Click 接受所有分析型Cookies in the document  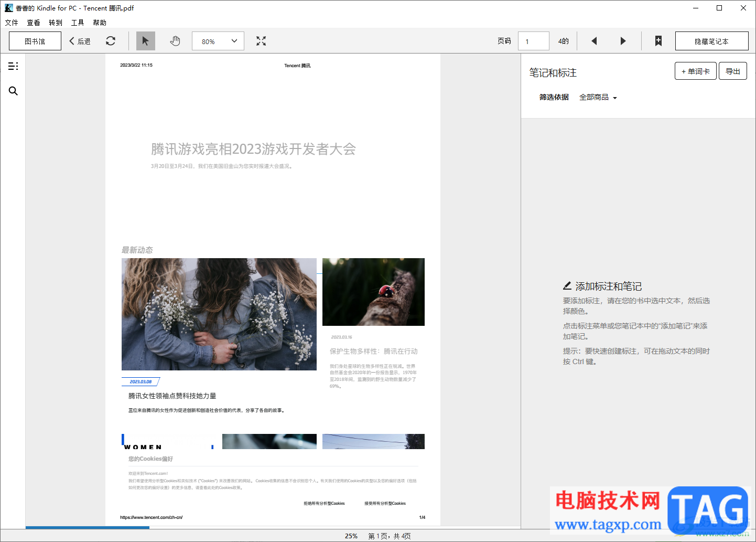pyautogui.click(x=385, y=503)
